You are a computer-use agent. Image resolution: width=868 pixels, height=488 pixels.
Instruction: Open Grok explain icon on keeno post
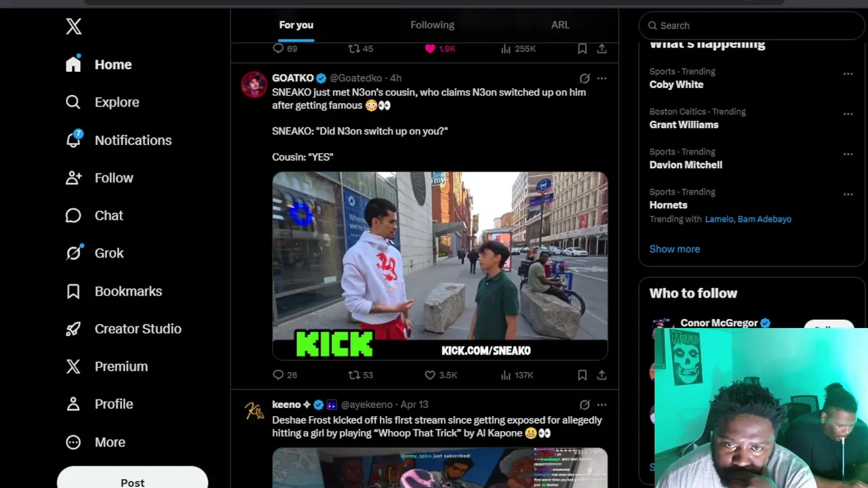click(x=585, y=405)
